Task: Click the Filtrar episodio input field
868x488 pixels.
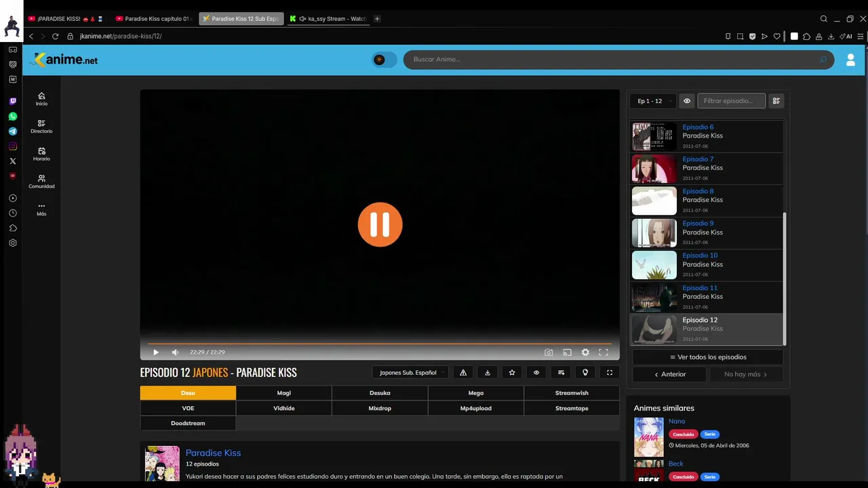Action: click(732, 101)
